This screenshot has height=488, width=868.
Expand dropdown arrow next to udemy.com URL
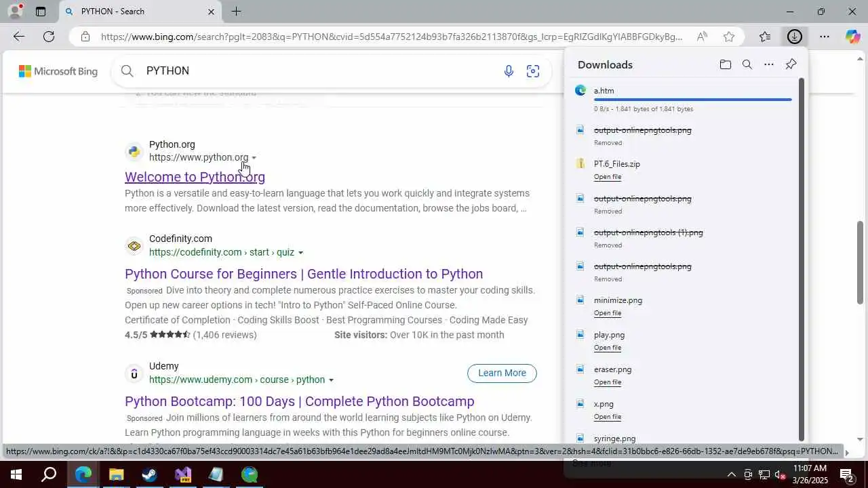tap(331, 380)
